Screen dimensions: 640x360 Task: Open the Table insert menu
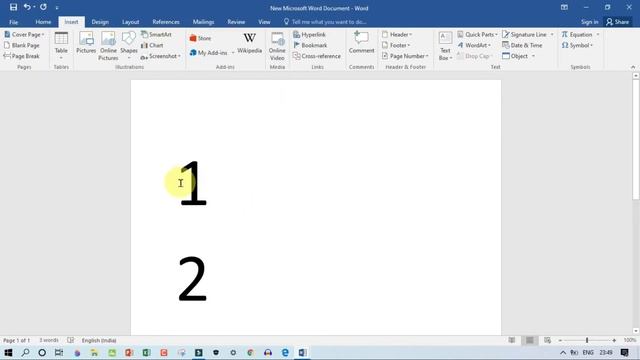(x=61, y=45)
